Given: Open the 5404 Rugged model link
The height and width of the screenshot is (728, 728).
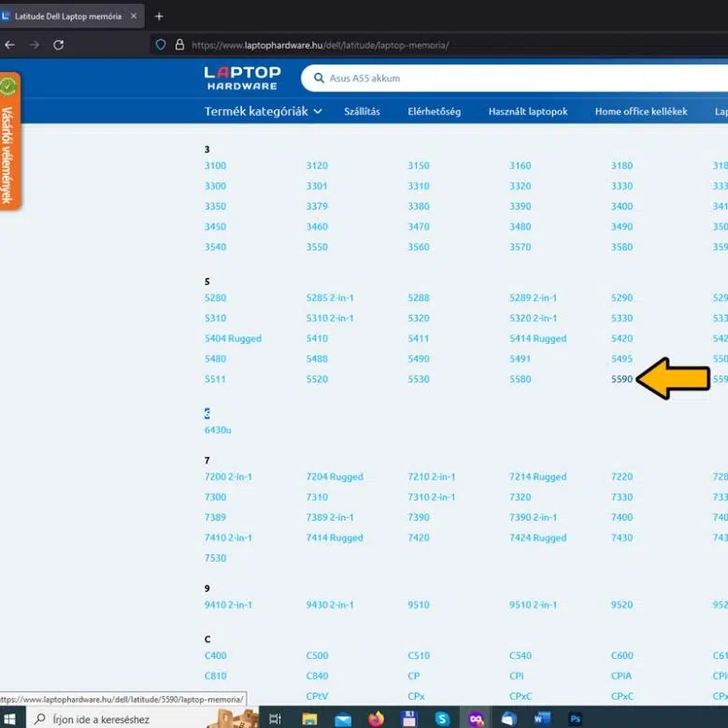Looking at the screenshot, I should [x=233, y=338].
